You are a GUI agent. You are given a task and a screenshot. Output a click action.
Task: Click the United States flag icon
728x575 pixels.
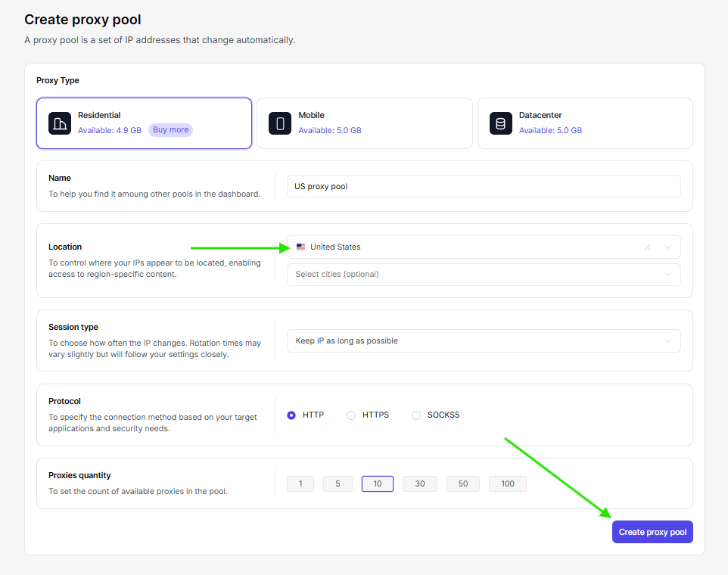pos(300,247)
